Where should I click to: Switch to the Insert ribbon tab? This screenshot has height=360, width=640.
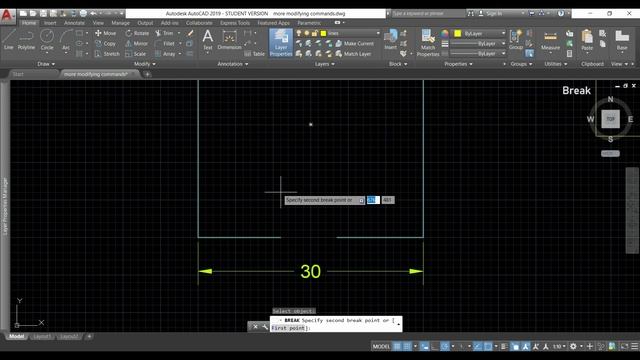[50, 23]
